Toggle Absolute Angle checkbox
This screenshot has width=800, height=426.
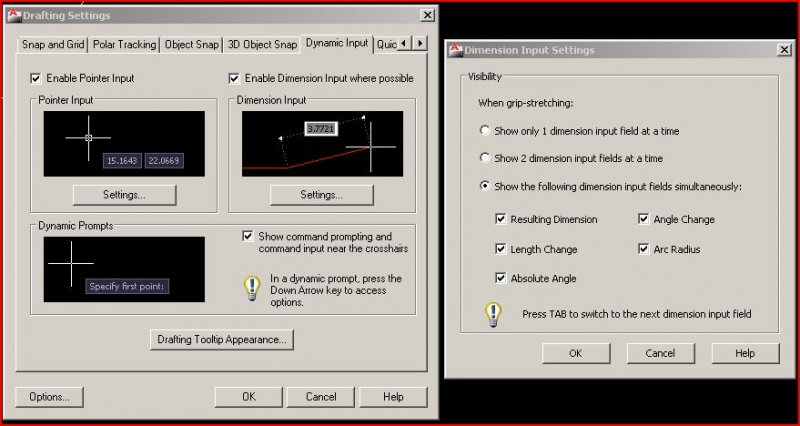tap(501, 278)
